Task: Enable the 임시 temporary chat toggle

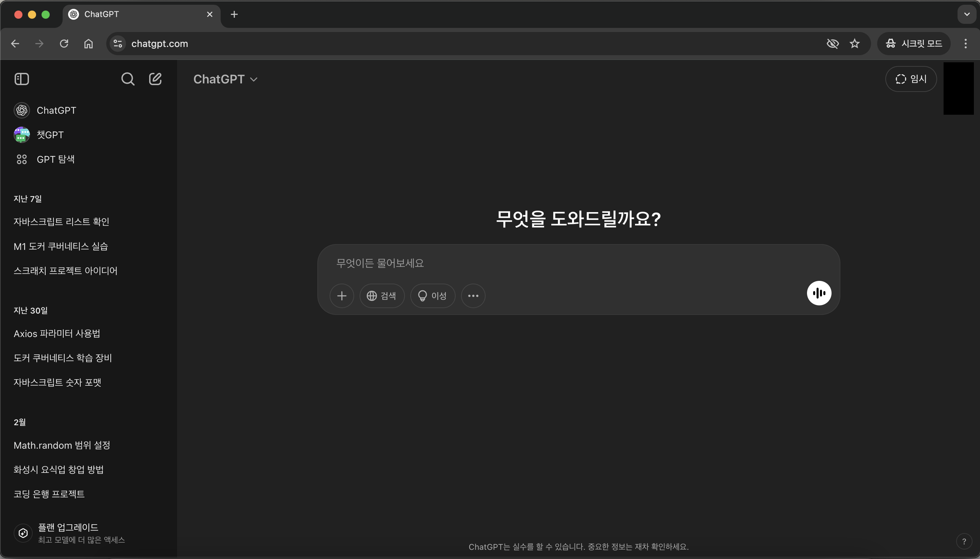Action: pyautogui.click(x=911, y=79)
